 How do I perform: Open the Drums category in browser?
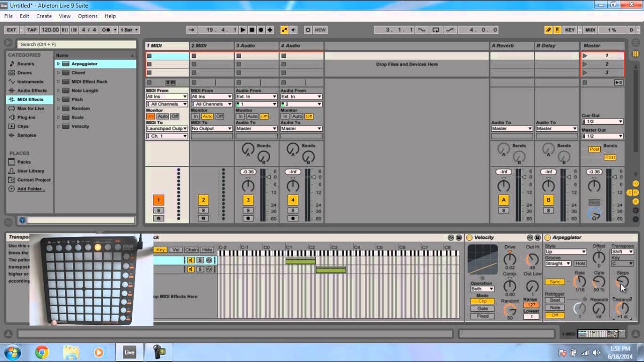24,73
